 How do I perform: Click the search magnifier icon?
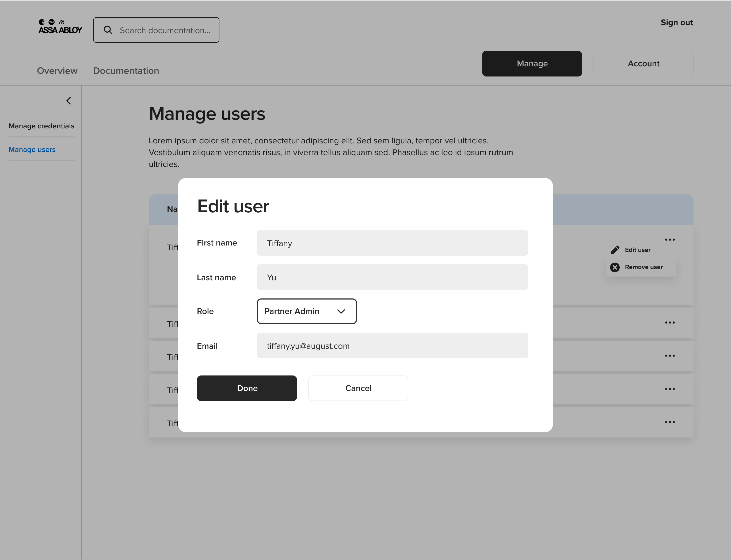coord(108,30)
